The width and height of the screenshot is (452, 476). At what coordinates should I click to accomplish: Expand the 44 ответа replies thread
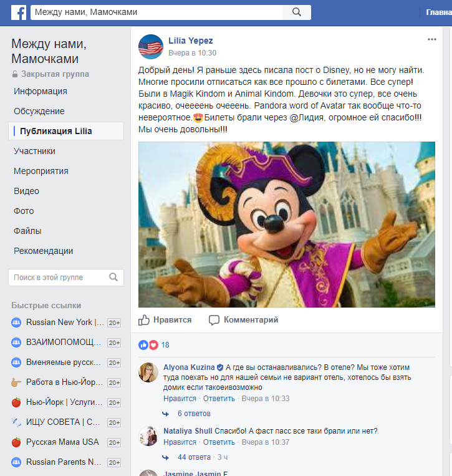coord(195,457)
